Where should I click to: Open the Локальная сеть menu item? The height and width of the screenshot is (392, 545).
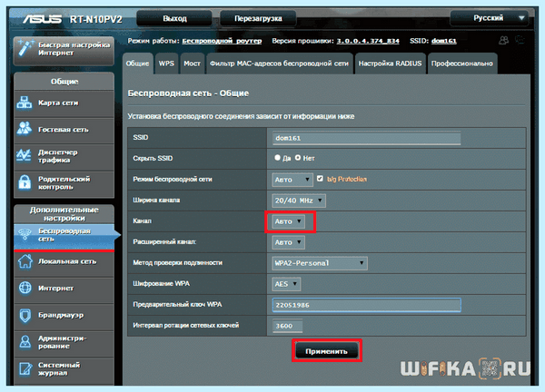tap(64, 262)
